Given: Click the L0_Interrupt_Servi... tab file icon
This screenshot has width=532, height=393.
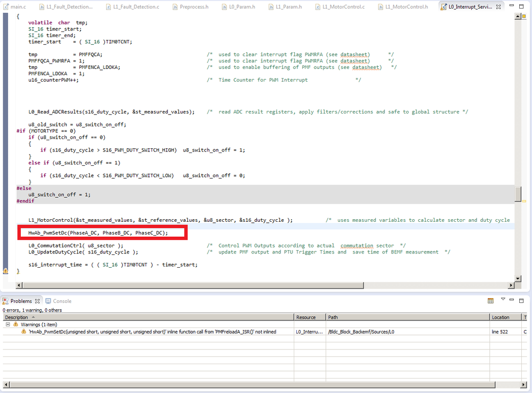Looking at the screenshot, I should 444,7.
